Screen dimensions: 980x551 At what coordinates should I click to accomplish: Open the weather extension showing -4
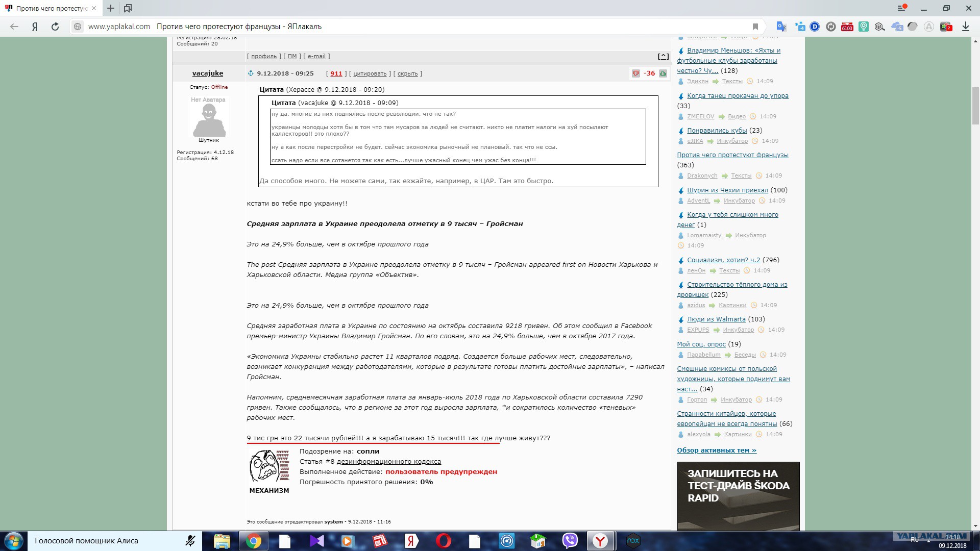[799, 27]
